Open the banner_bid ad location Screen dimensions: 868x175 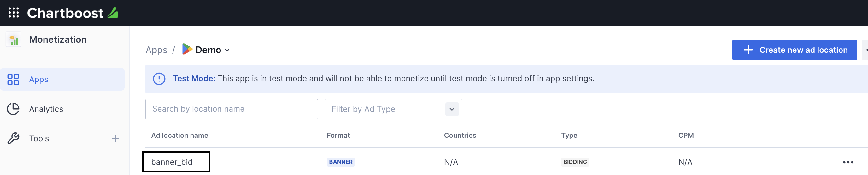pyautogui.click(x=172, y=162)
